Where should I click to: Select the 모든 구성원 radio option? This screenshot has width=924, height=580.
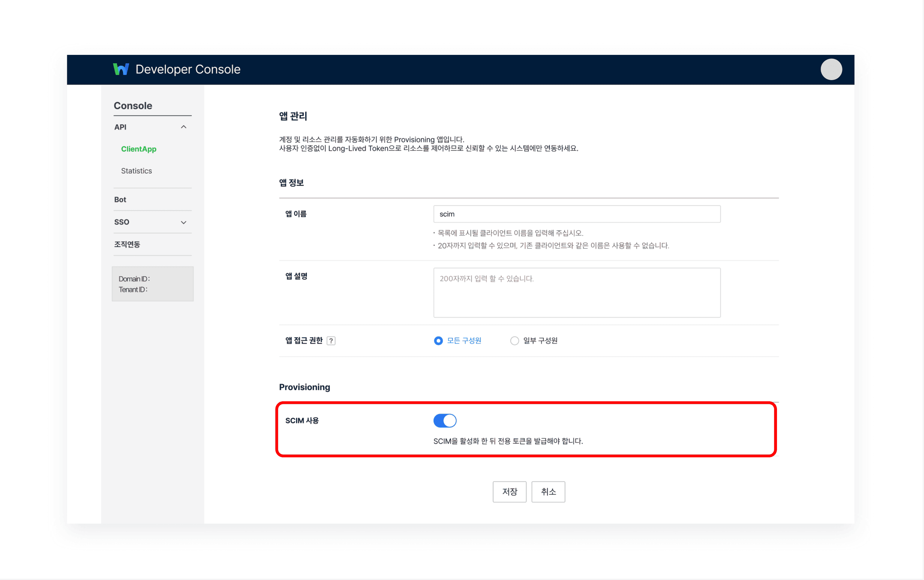(438, 341)
